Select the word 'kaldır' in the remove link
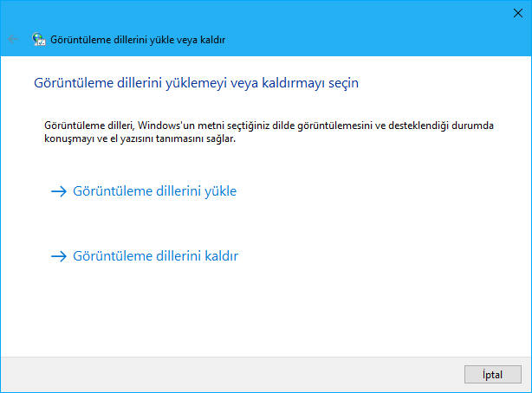This screenshot has width=532, height=393. 222,256
